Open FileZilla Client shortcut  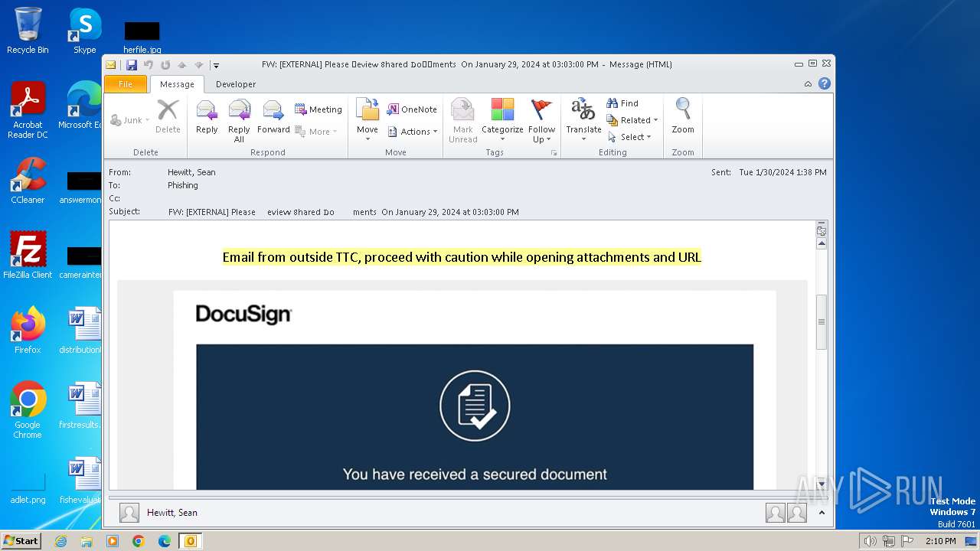coord(28,255)
